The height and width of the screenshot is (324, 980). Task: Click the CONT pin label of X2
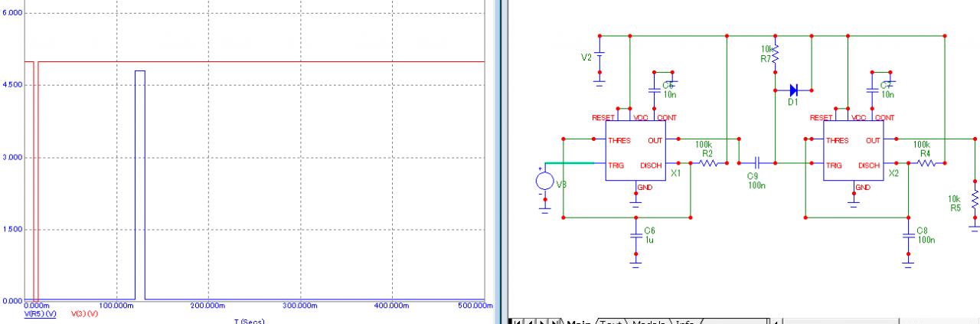pyautogui.click(x=884, y=118)
